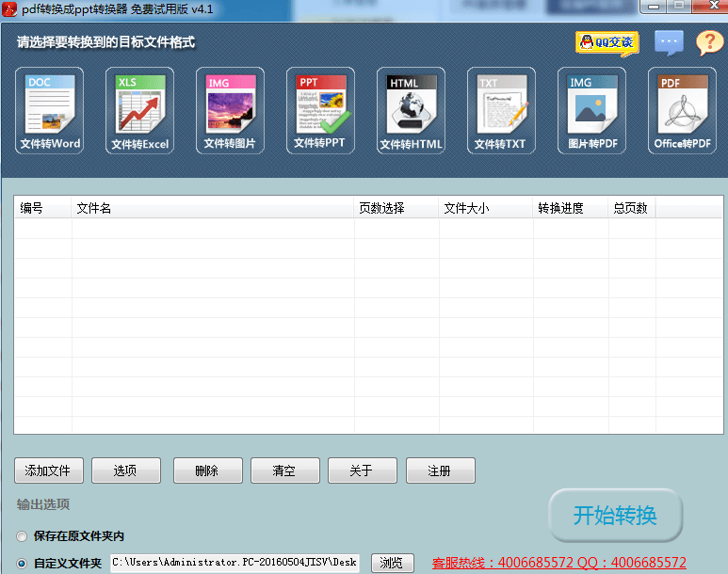Start conversion with the 开始转换 button
Screen dimensions: 728x574
[x=615, y=516]
